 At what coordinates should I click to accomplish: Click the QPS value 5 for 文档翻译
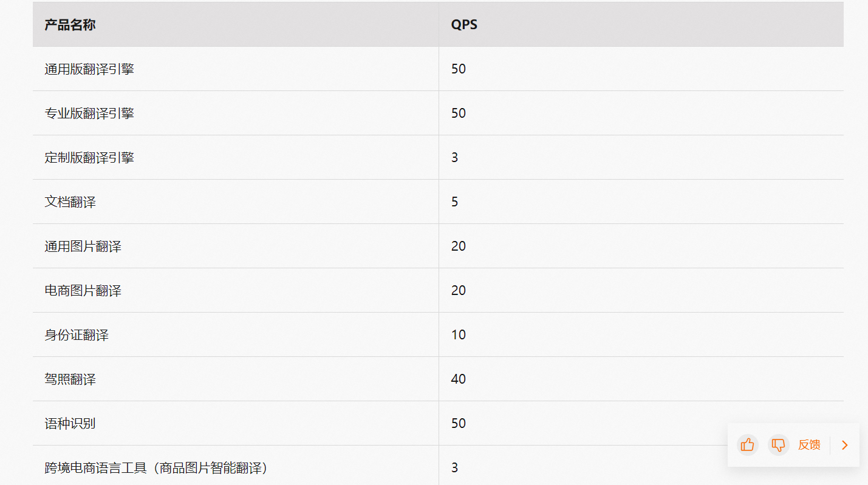coord(455,202)
